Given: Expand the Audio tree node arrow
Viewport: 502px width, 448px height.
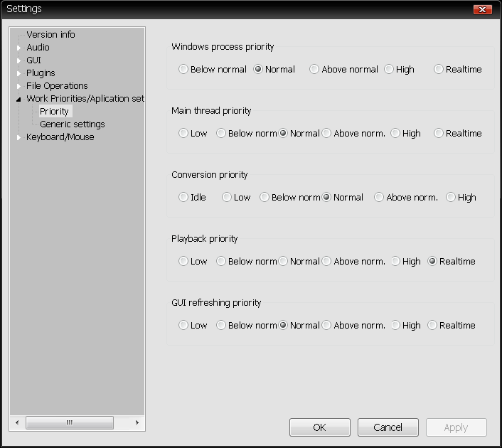Looking at the screenshot, I should click(x=18, y=48).
